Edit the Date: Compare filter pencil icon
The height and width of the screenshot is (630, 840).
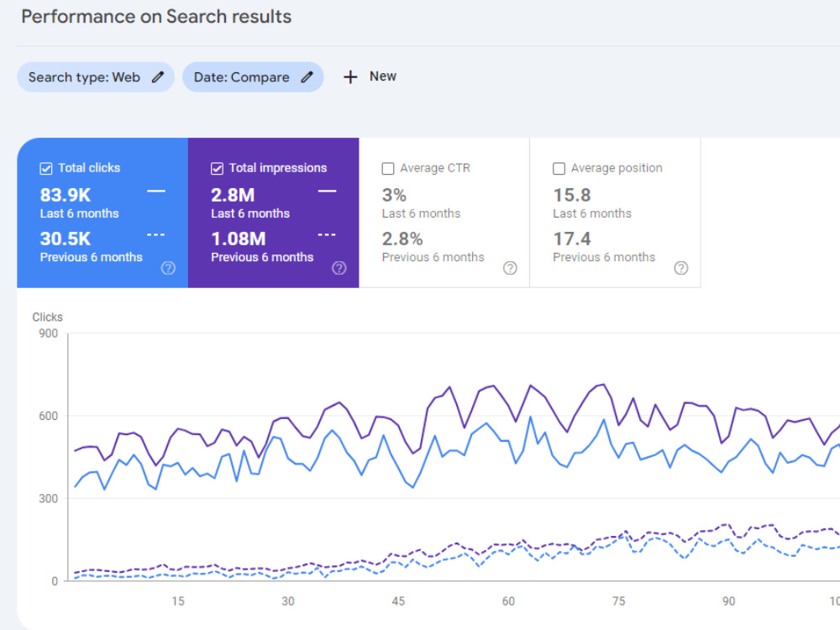[307, 77]
